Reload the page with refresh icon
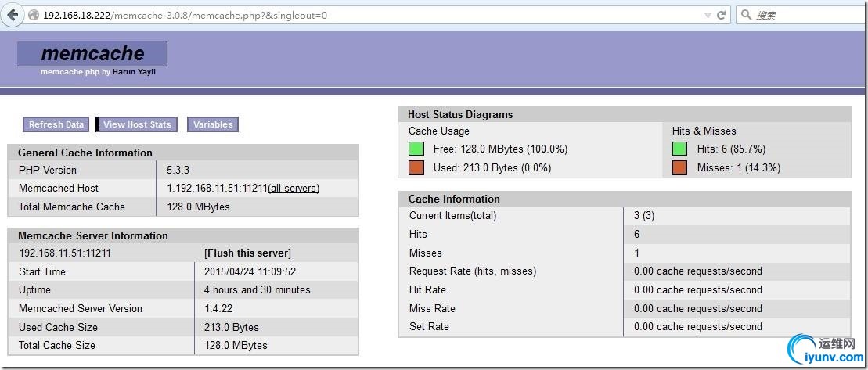This screenshot has width=868, height=370. [x=722, y=16]
